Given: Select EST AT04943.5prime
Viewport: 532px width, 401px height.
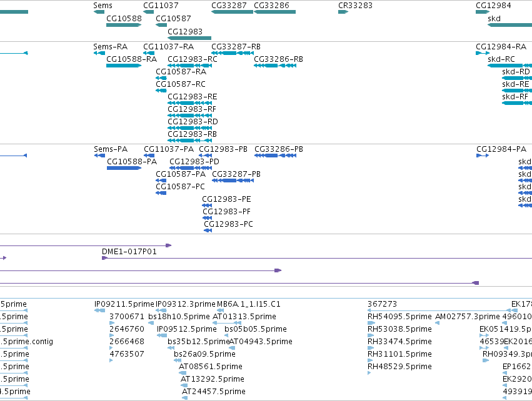Looking at the screenshot, I should tap(261, 342).
